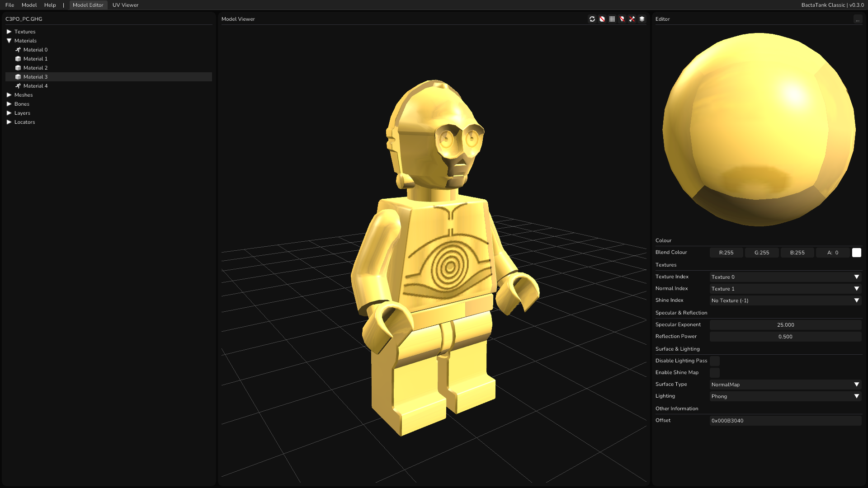Toggle the crossed-out cube icon in viewer toolbar
868x488 pixels.
602,19
